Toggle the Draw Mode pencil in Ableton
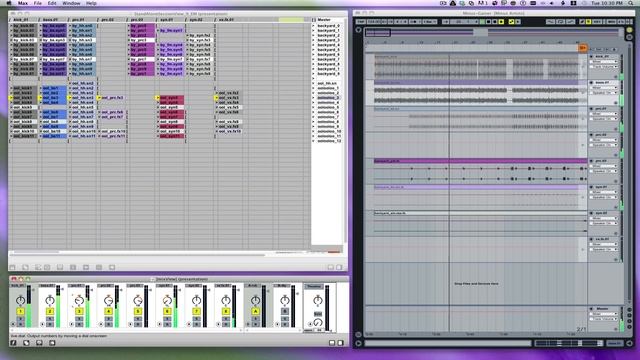Image resolution: width=640 pixels, height=360 pixels. click(x=582, y=22)
